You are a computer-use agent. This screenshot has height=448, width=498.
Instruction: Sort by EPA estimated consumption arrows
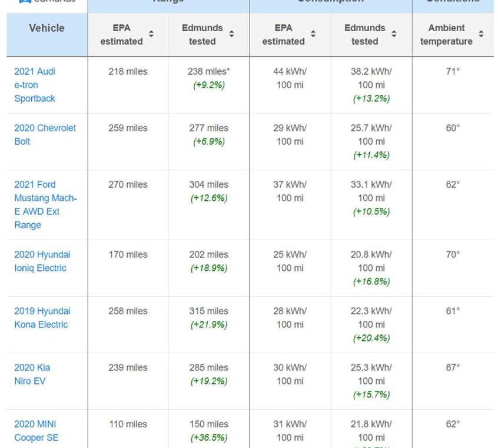pyautogui.click(x=313, y=34)
